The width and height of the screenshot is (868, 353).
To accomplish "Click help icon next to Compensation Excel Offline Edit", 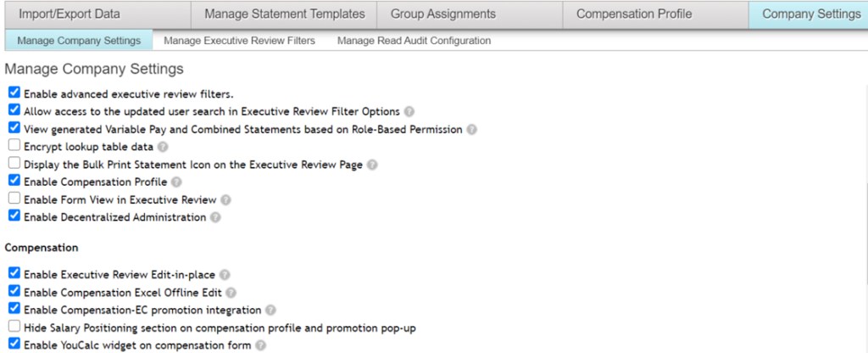I will [231, 292].
